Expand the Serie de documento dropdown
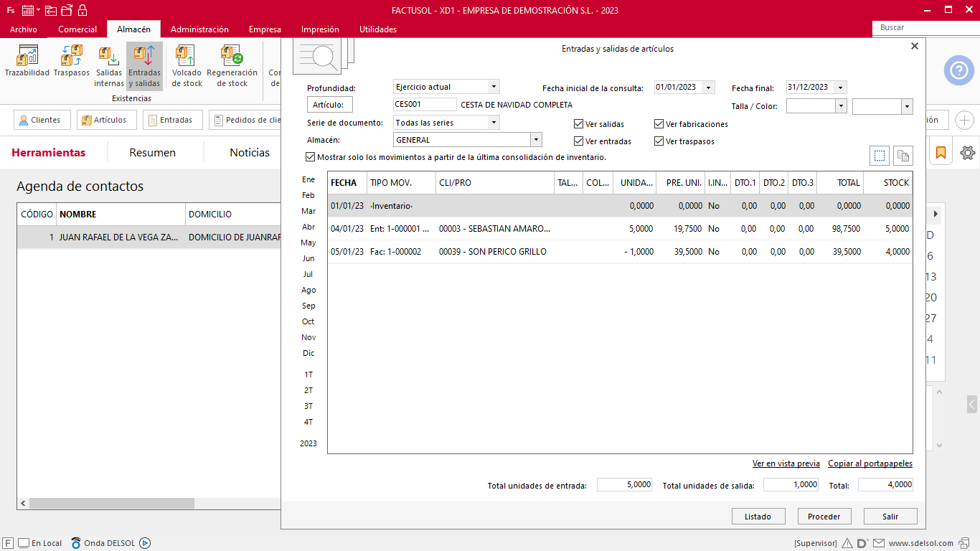Viewport: 980px width, 551px height. tap(493, 123)
